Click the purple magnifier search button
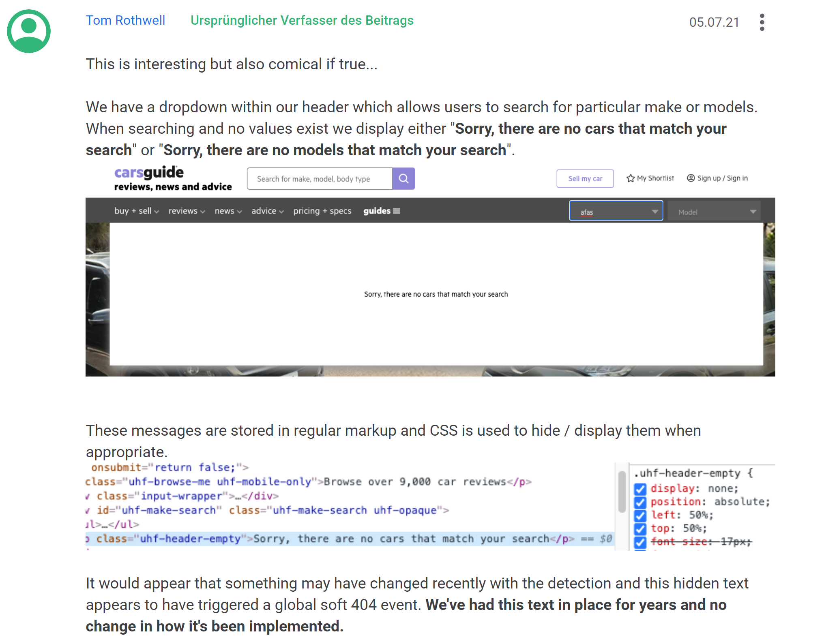Image resolution: width=824 pixels, height=644 pixels. pos(403,179)
